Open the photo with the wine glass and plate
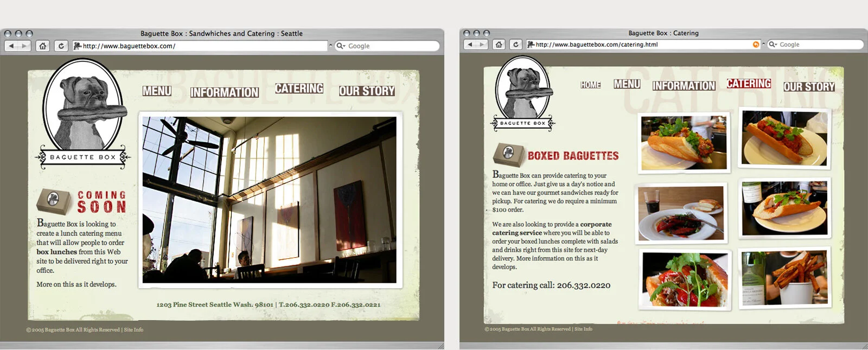Screen dimensions: 868x350 pyautogui.click(x=682, y=213)
